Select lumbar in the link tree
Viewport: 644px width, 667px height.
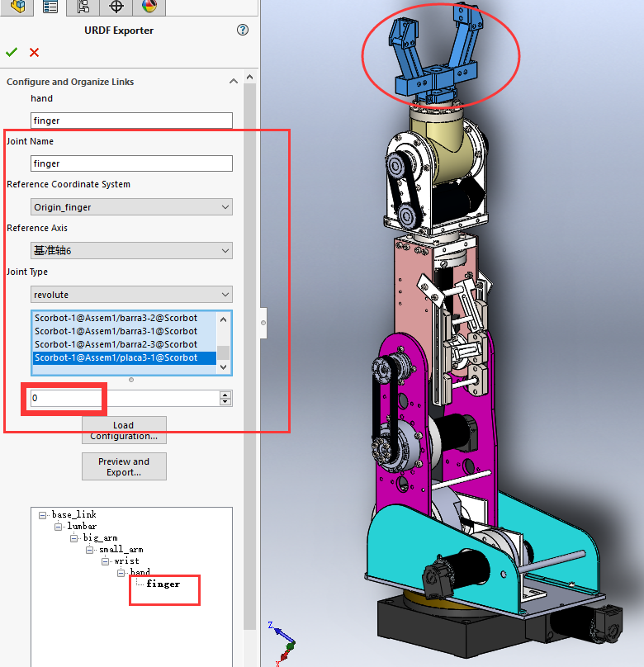82,526
